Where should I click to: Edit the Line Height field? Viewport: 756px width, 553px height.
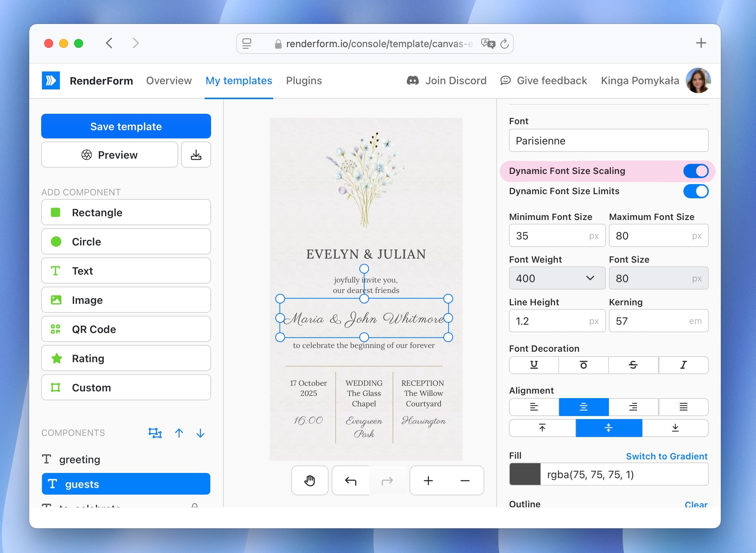pyautogui.click(x=557, y=321)
